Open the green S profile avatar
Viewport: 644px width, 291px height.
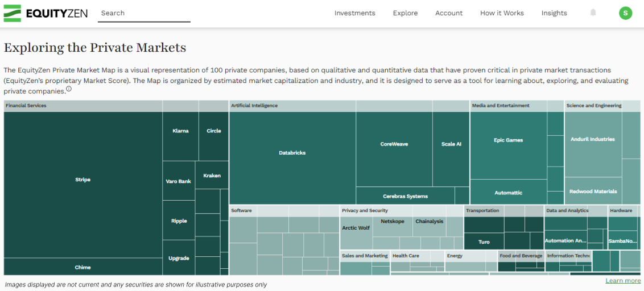click(625, 13)
